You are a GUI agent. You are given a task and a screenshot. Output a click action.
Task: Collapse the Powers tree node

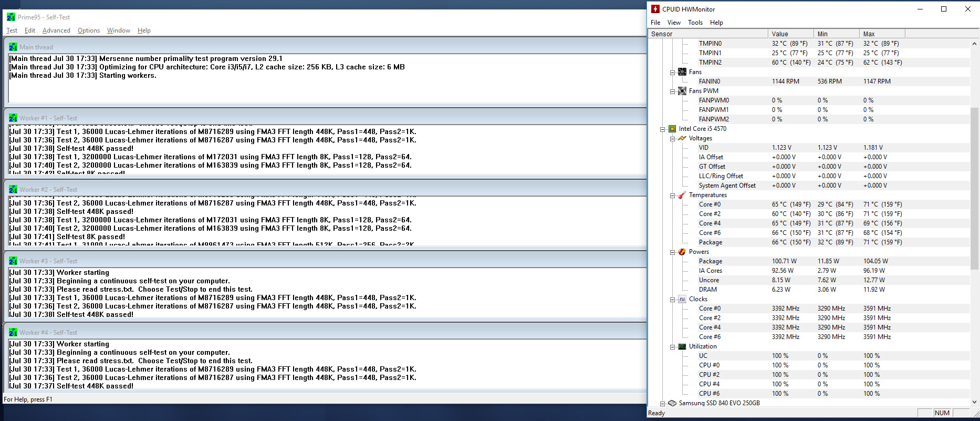click(x=673, y=252)
